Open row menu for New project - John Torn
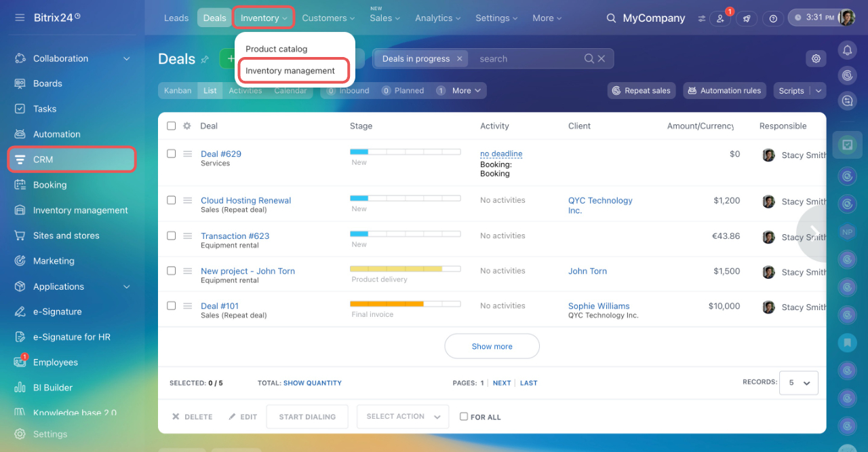Image resolution: width=868 pixels, height=452 pixels. pyautogui.click(x=188, y=271)
